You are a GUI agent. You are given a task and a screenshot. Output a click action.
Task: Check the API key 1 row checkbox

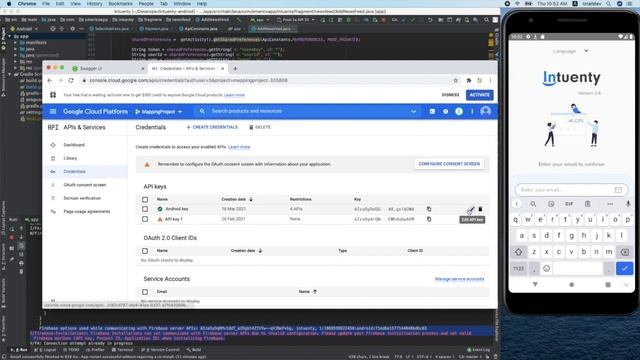[x=145, y=219]
